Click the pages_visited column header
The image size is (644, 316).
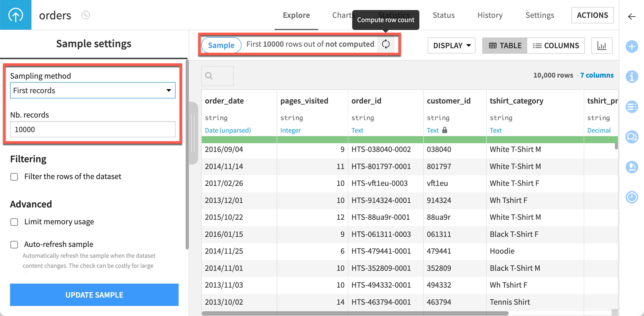[304, 101]
